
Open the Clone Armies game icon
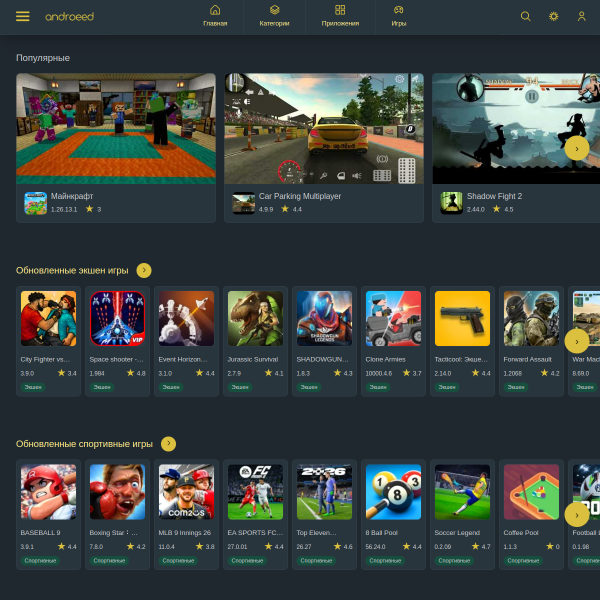click(393, 318)
